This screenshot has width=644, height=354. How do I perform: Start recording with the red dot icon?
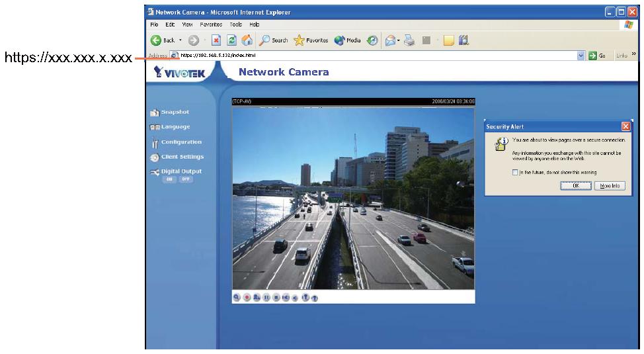[x=247, y=297]
